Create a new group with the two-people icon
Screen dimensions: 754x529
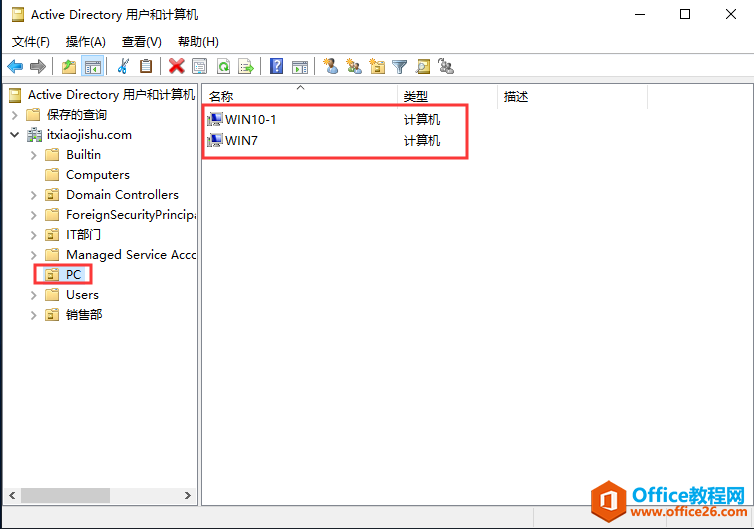(354, 66)
